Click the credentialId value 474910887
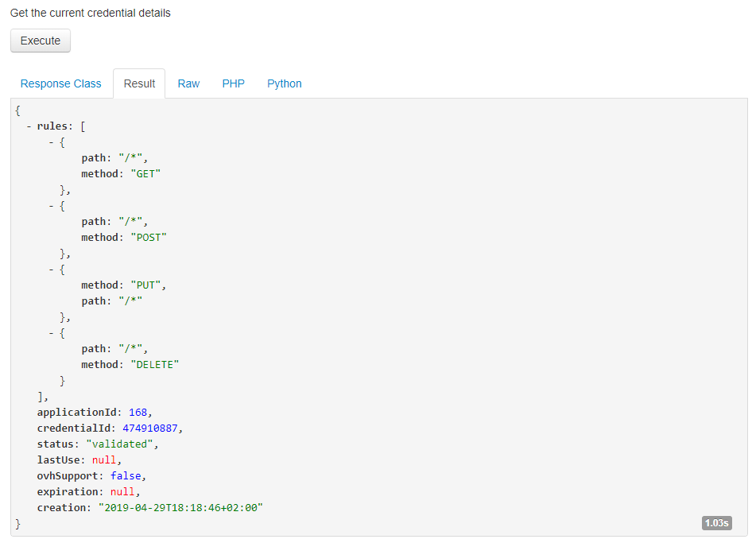 pos(152,428)
